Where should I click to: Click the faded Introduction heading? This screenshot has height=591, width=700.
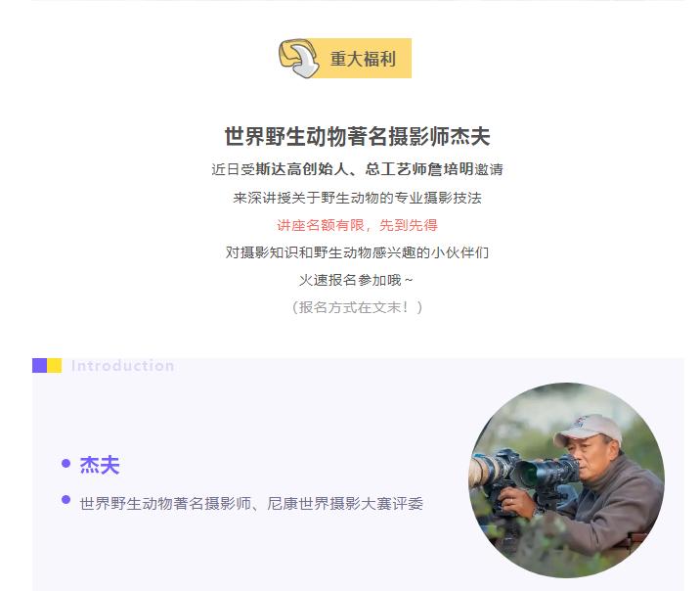(122, 365)
